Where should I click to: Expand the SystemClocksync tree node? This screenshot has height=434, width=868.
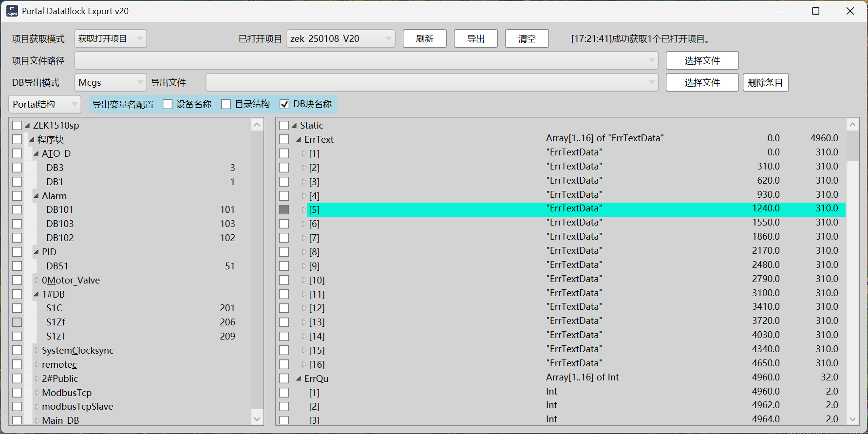[x=37, y=350]
